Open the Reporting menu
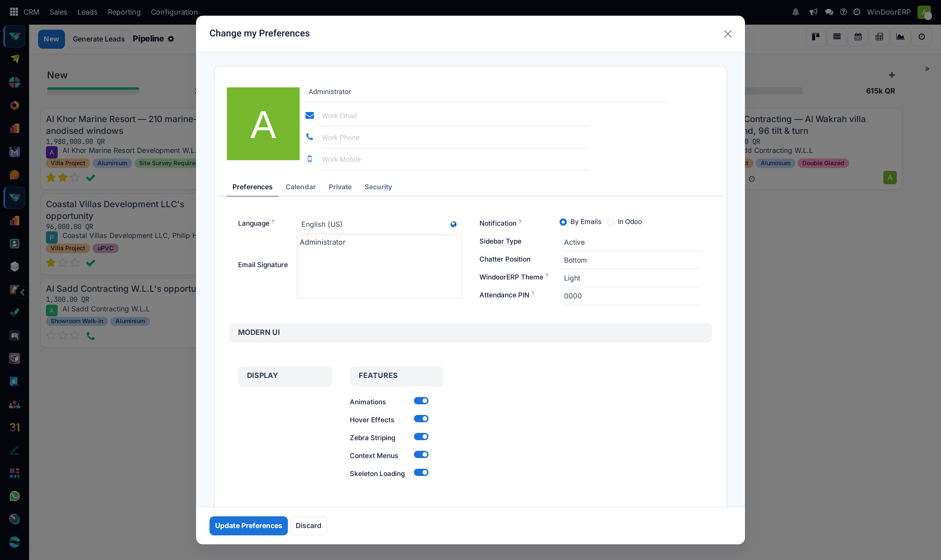Image resolution: width=941 pixels, height=560 pixels. [x=124, y=12]
